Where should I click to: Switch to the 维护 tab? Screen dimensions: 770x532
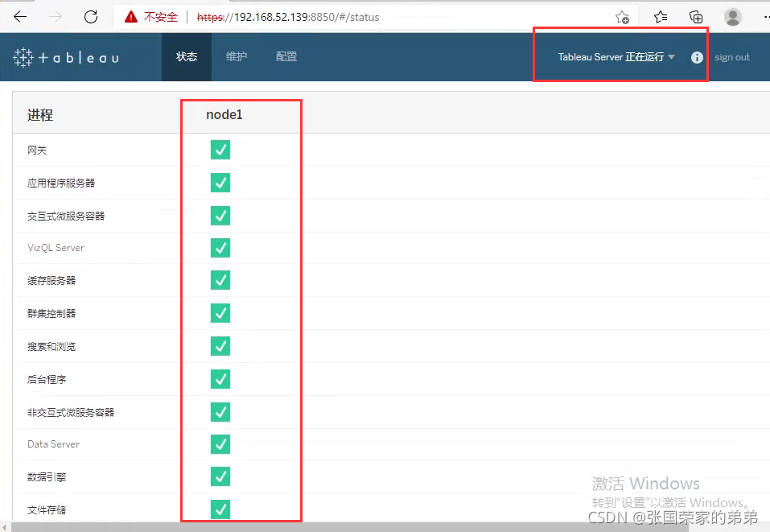coord(237,57)
